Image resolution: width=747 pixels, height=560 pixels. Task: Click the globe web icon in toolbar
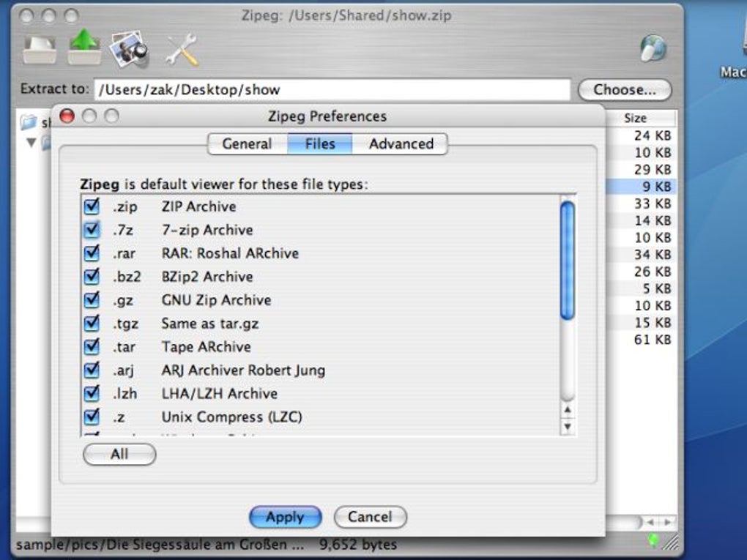point(653,48)
